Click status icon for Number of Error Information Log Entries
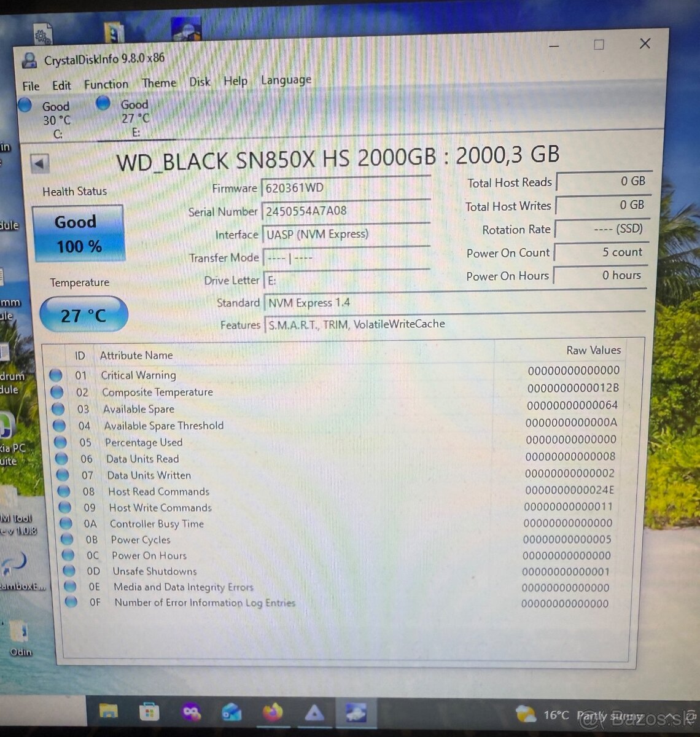The image size is (700, 737). tap(71, 602)
